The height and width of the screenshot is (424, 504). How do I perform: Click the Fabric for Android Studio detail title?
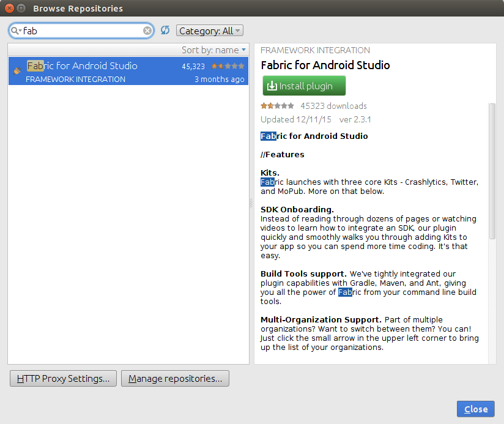click(x=325, y=65)
